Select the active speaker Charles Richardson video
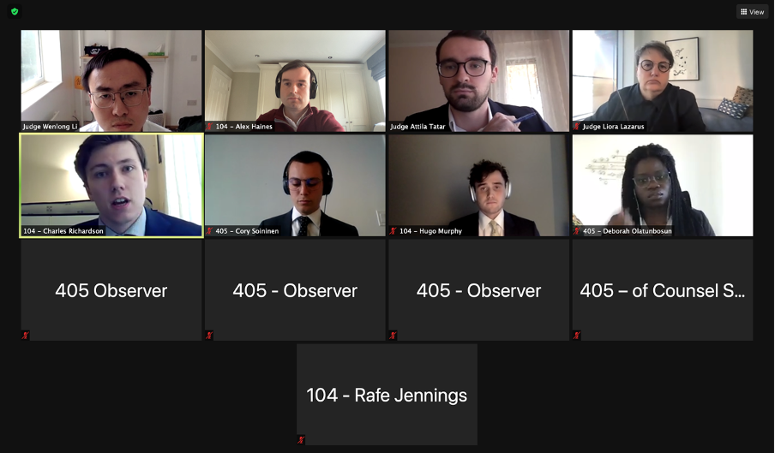The image size is (776, 454). [111, 185]
